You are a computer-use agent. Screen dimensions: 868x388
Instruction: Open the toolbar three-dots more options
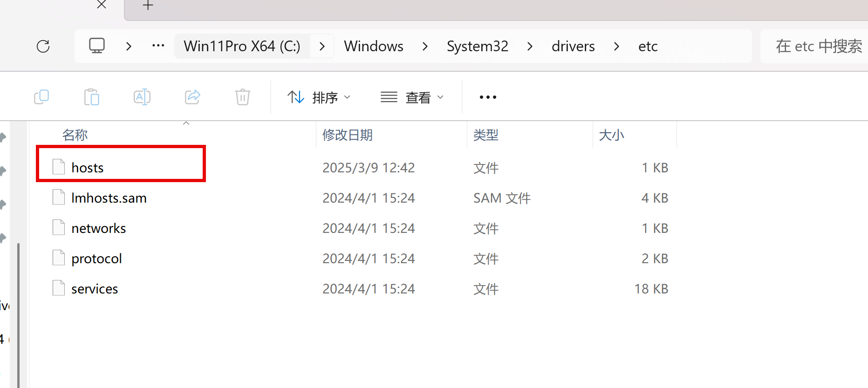(x=488, y=97)
